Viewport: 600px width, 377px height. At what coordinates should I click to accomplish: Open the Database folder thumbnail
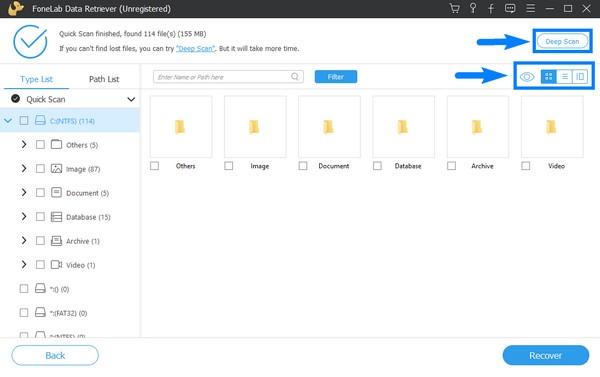pos(403,127)
